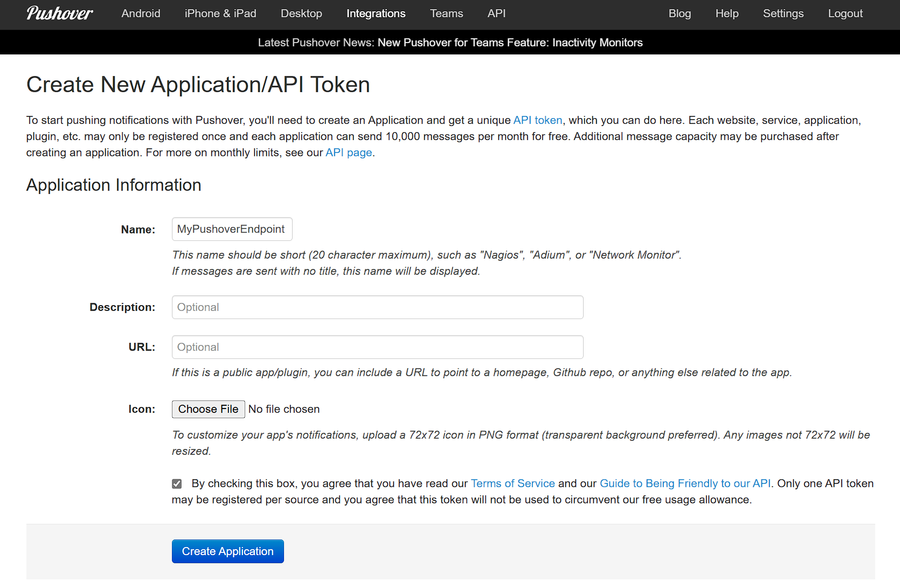This screenshot has height=588, width=900.
Task: Click the Pushover logo
Action: click(59, 13)
